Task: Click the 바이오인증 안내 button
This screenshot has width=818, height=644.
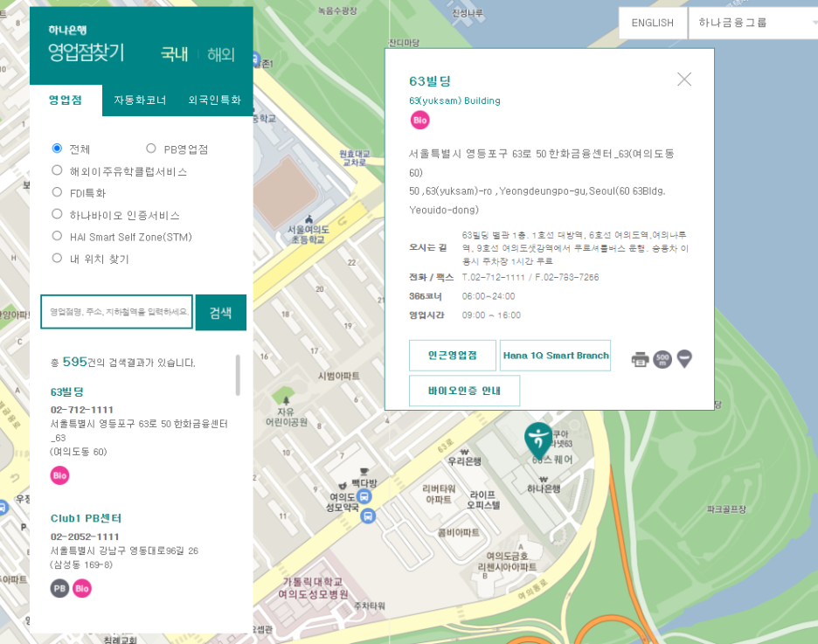Action: 464,391
